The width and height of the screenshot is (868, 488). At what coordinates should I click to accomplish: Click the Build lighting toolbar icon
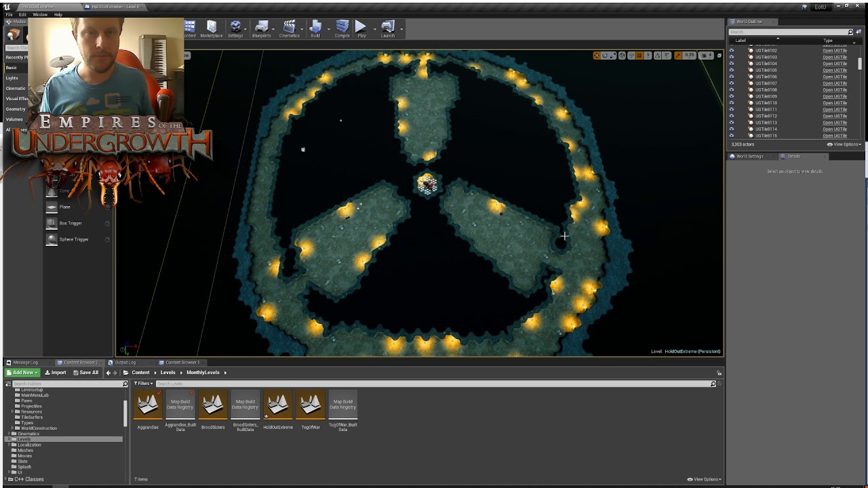pyautogui.click(x=315, y=28)
